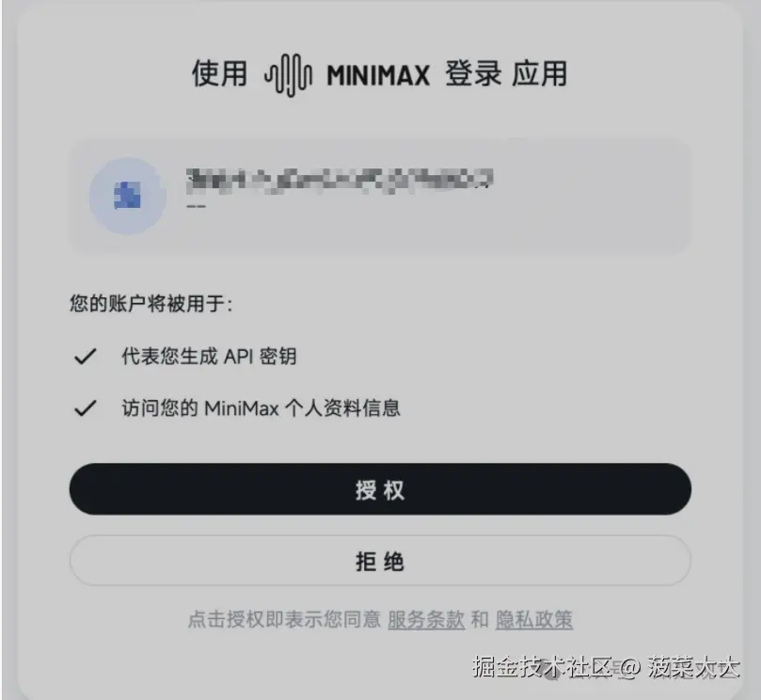This screenshot has width=761, height=700.
Task: Click the 菠菜太太 author watermark
Action: tap(694, 666)
